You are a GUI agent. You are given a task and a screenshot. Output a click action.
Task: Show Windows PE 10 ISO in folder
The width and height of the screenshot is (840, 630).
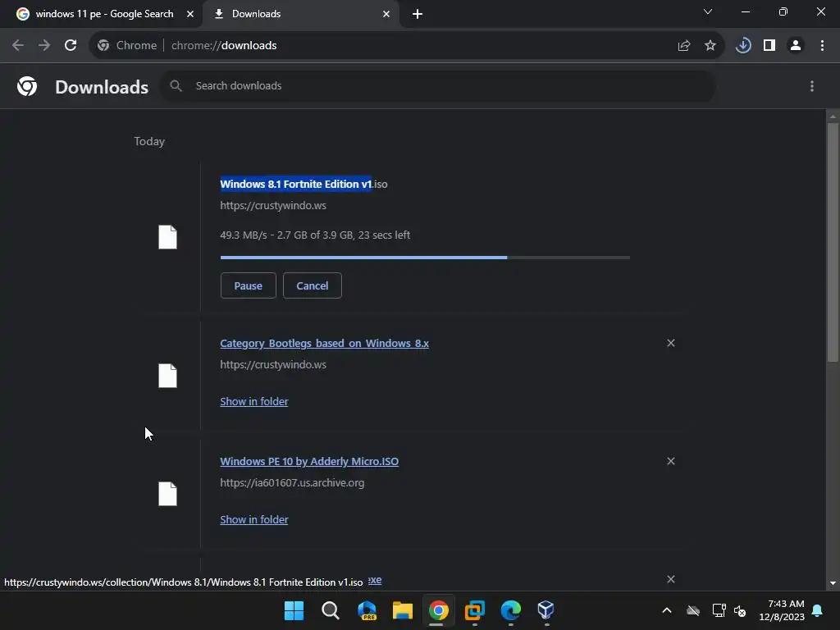(254, 519)
